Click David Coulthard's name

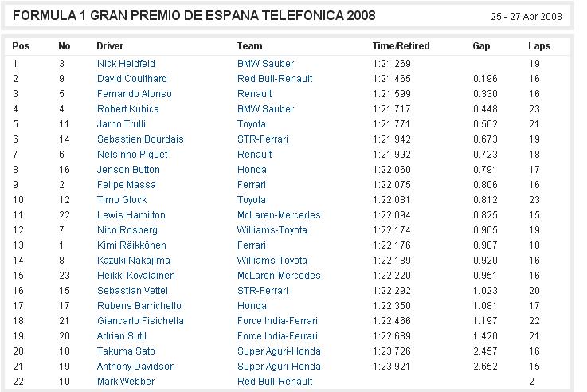pos(131,79)
